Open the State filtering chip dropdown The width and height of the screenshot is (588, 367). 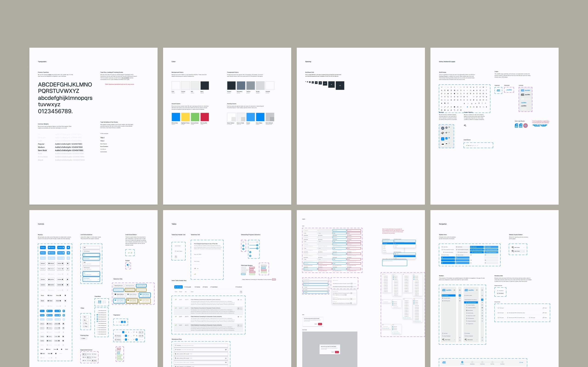click(84, 339)
